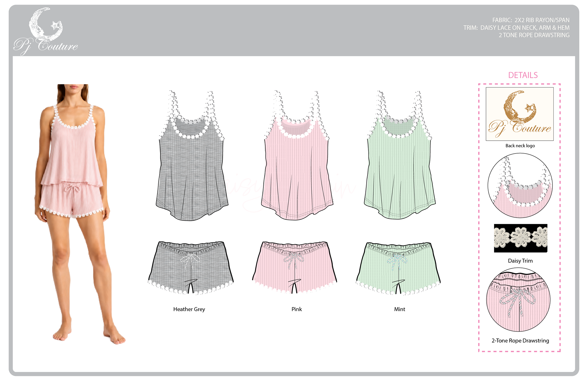
Task: Click the Heather Grey shorts sketch
Action: pos(190,268)
